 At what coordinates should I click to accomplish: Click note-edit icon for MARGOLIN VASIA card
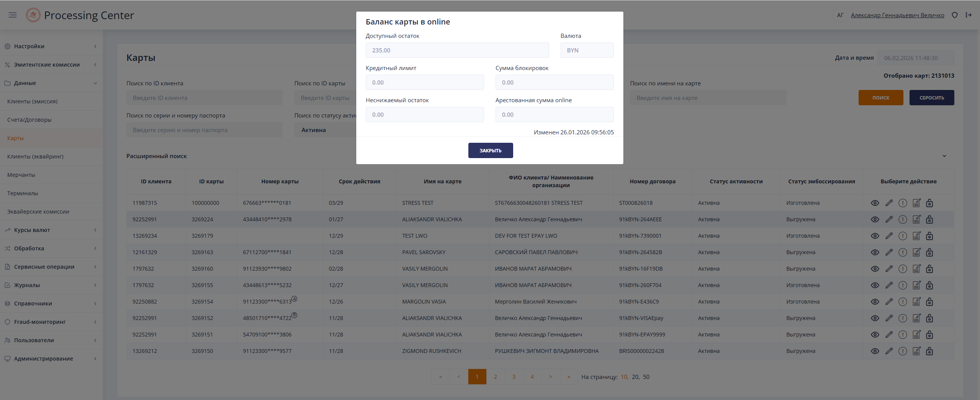click(x=916, y=302)
